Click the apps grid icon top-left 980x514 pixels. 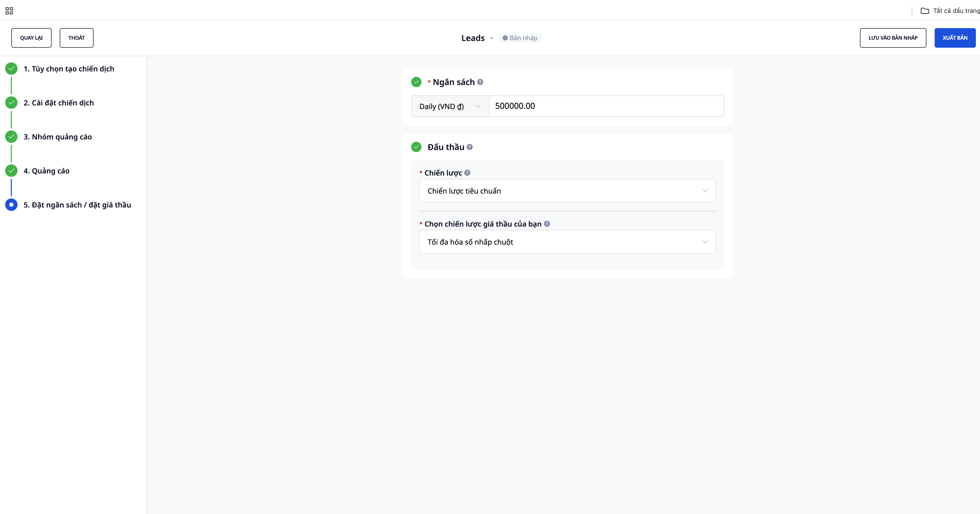point(9,11)
